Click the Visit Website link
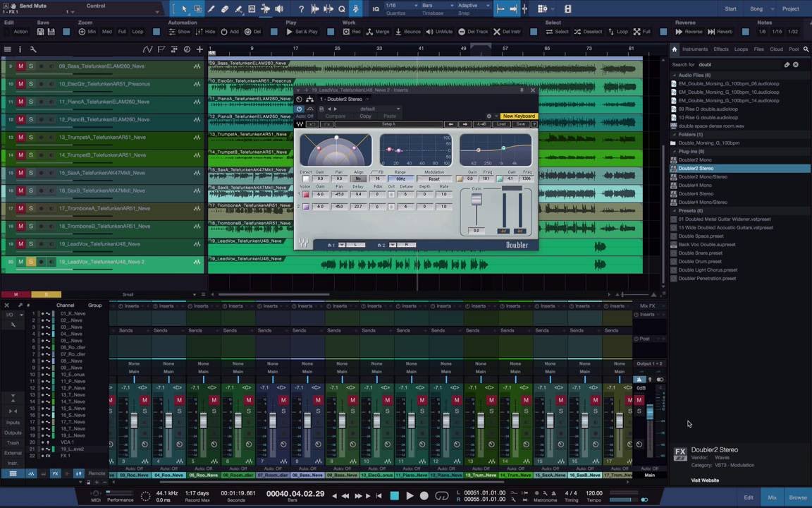 point(705,480)
